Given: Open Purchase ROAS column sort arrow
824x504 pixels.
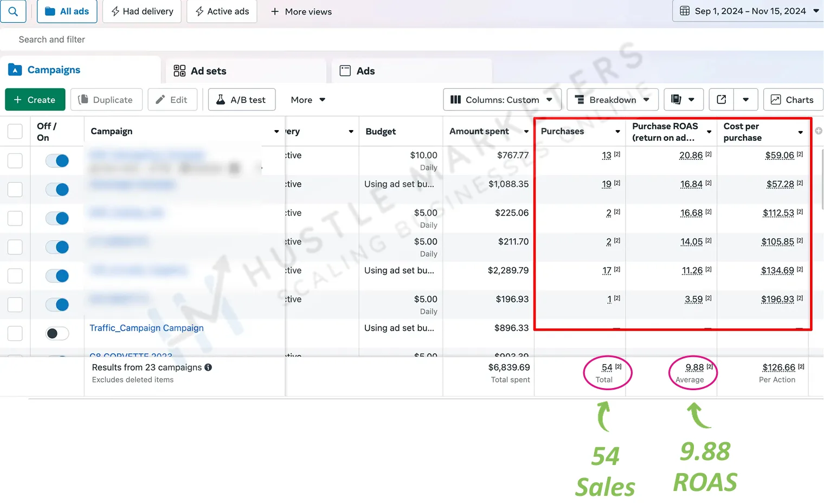Looking at the screenshot, I should [x=709, y=132].
